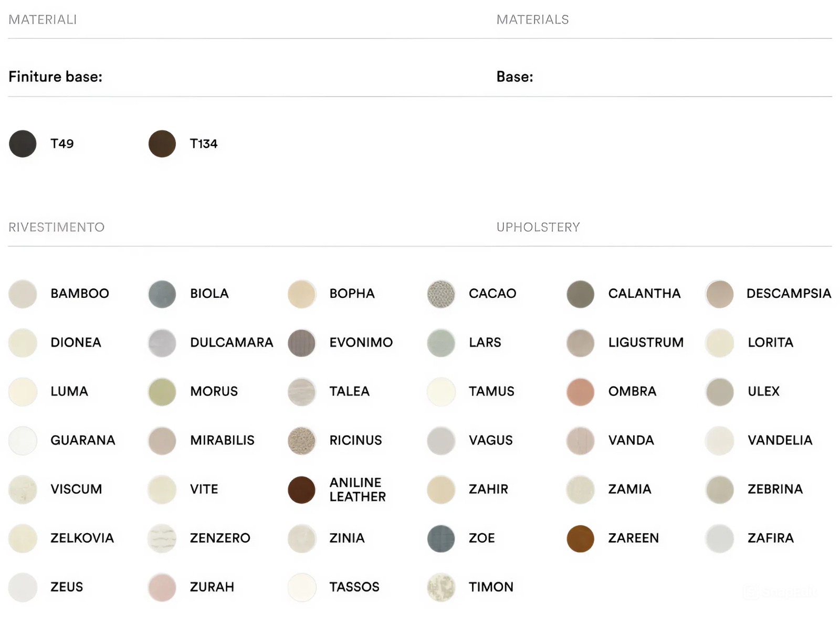Click the ZOE slate blue swatch
Screen dimensions: 840x624
440,538
